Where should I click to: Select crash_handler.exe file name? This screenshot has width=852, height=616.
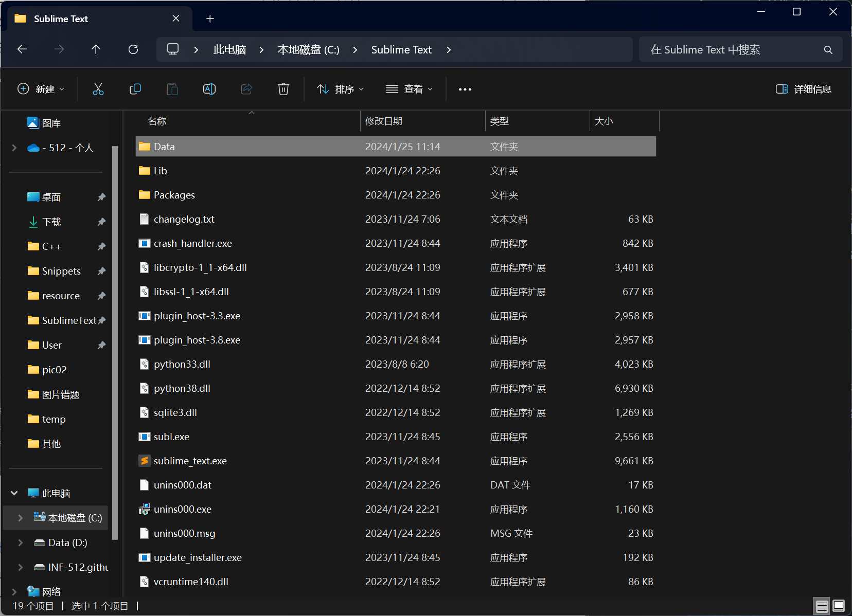click(193, 243)
